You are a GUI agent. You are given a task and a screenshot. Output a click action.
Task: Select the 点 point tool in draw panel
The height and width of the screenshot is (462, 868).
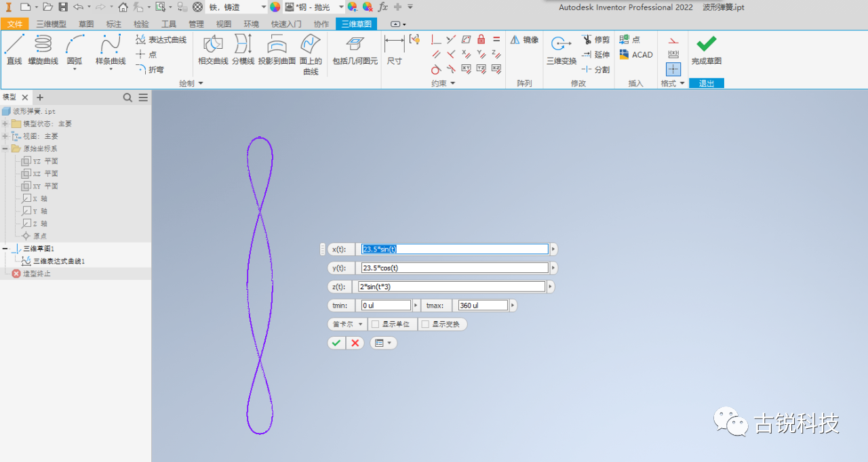point(146,54)
